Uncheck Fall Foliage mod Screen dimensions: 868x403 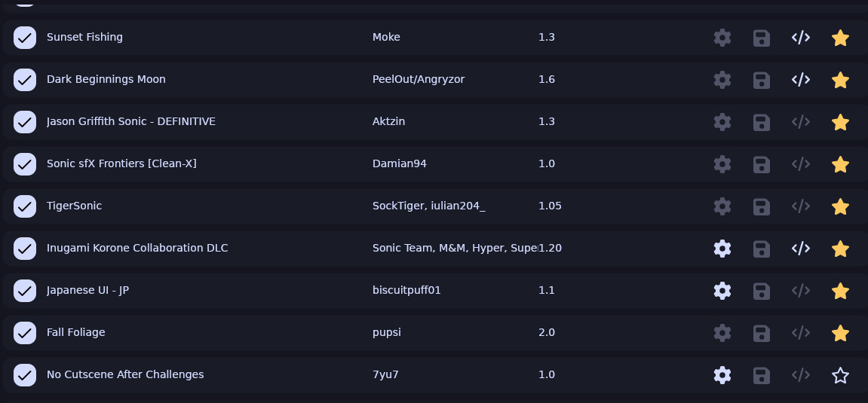(25, 332)
